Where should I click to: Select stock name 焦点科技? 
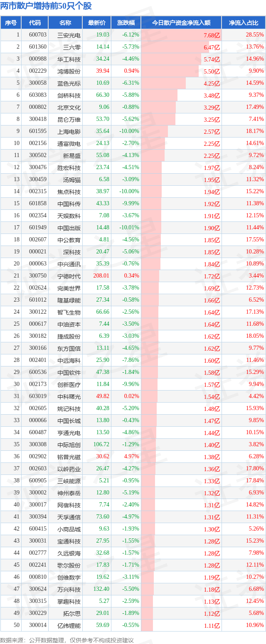[x=69, y=192]
